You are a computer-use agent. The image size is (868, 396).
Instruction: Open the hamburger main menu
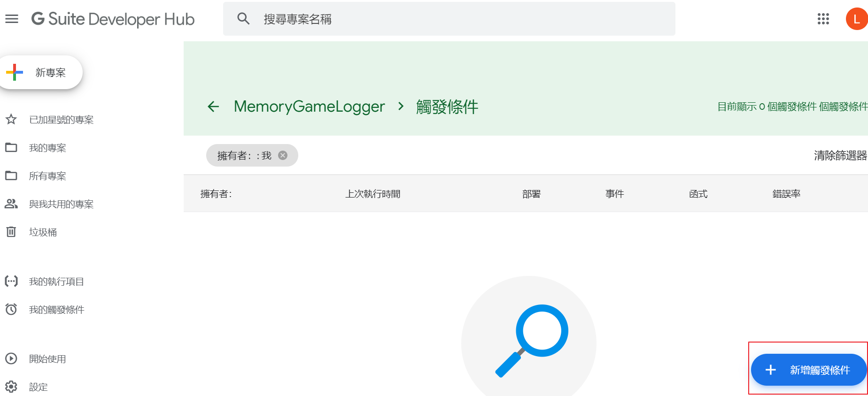pyautogui.click(x=12, y=19)
